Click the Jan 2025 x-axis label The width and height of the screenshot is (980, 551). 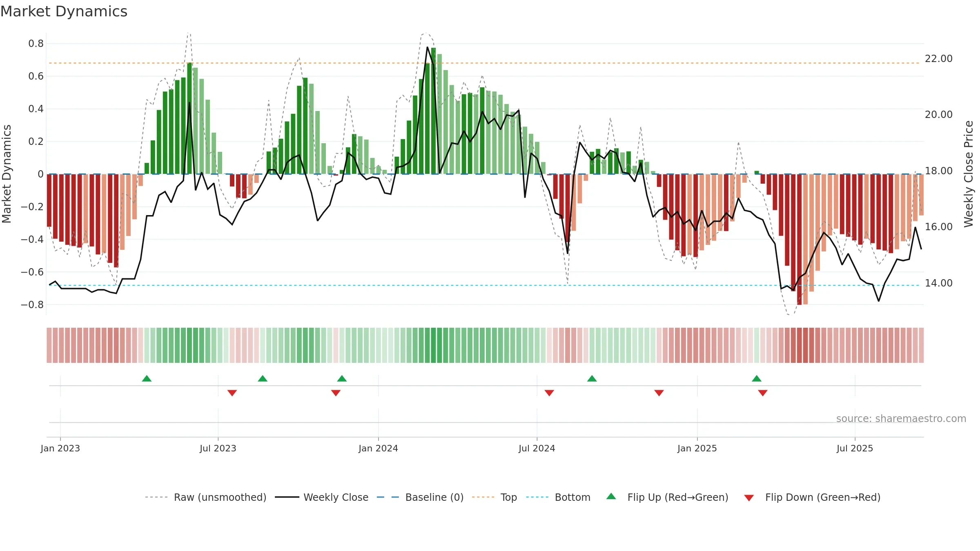click(697, 448)
